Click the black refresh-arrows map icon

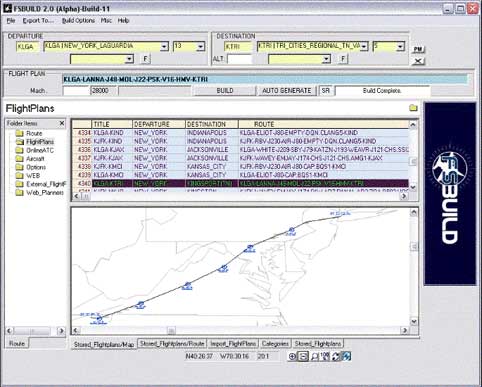coord(335,356)
